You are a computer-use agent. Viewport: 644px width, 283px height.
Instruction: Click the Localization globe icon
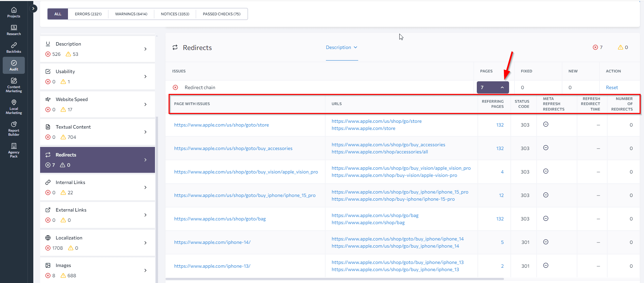tap(48, 238)
